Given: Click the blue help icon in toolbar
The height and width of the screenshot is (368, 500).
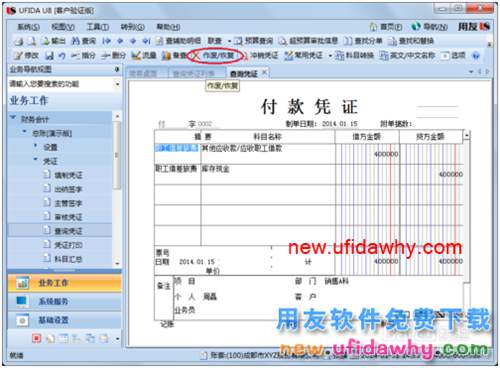Looking at the screenshot, I should [x=476, y=56].
